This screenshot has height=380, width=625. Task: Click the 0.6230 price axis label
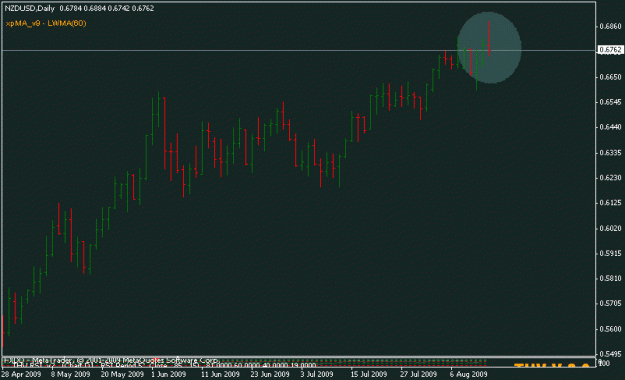coord(610,178)
